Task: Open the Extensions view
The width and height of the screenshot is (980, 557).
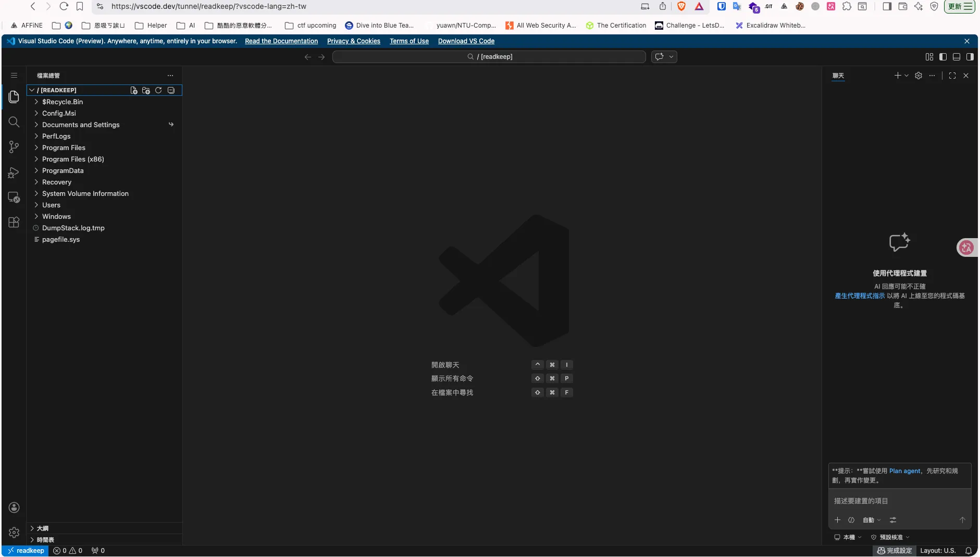Action: coord(14,222)
